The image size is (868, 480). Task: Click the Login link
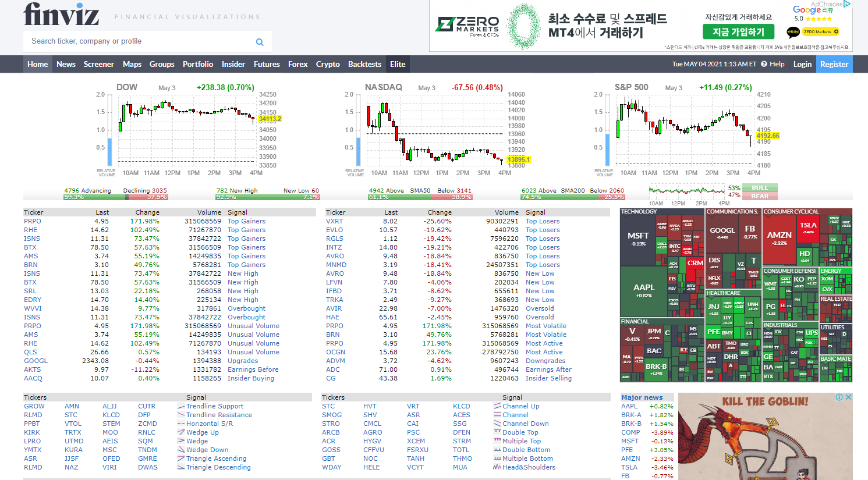pos(802,64)
